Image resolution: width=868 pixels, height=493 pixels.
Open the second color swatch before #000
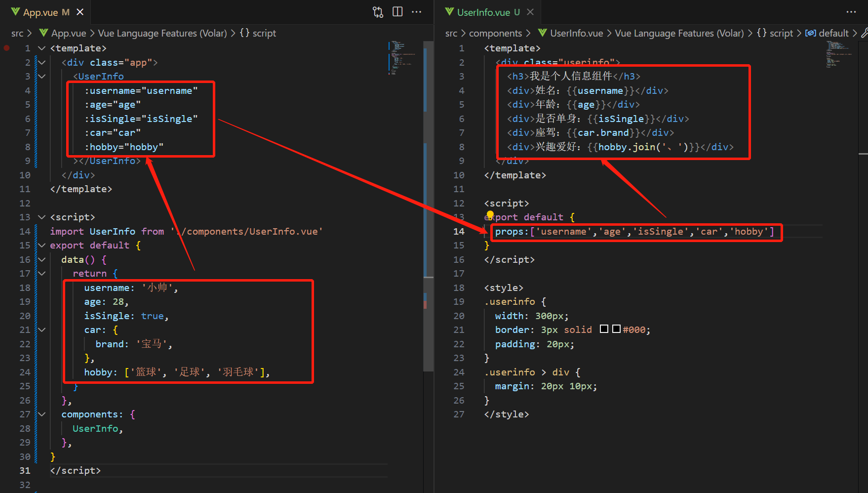(x=616, y=329)
